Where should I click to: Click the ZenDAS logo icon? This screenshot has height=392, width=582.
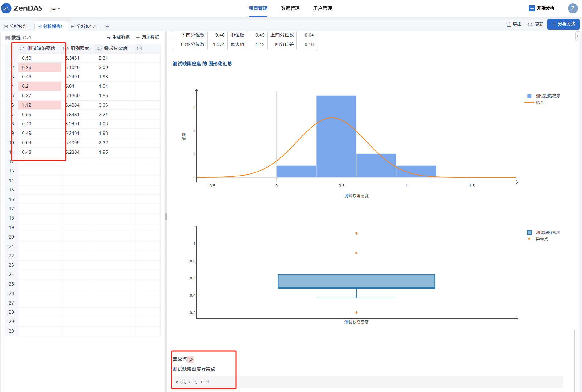point(6,8)
